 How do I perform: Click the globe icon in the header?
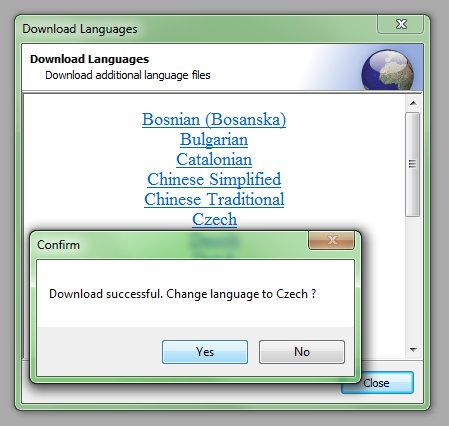[388, 70]
